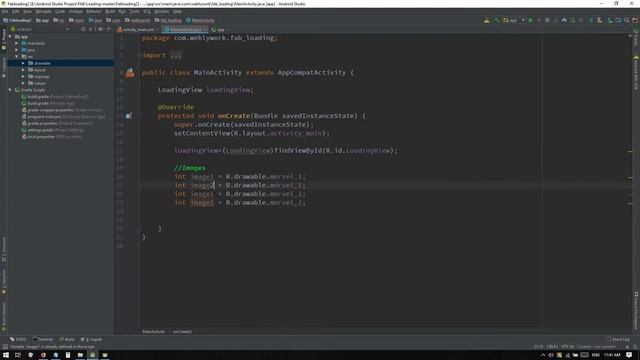Run the app with the green play button
Image resolution: width=640 pixels, height=360 pixels.
coord(531,20)
